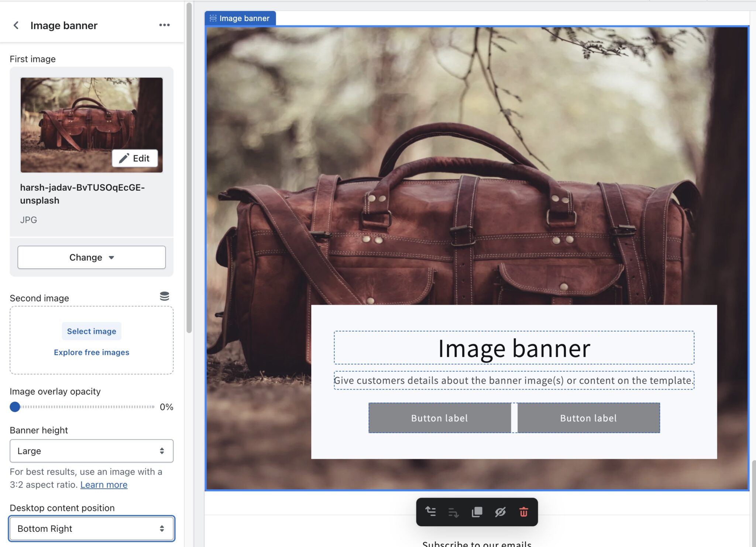Select the first Button label in the banner
Viewport: 756px width, 547px height.
(x=439, y=418)
